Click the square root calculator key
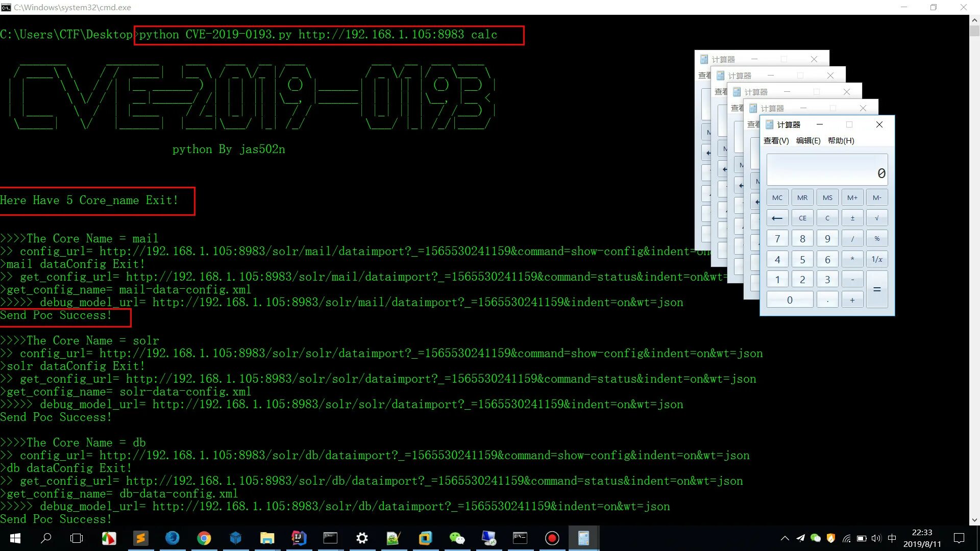Screen dimensions: 980x551 pos(877,218)
